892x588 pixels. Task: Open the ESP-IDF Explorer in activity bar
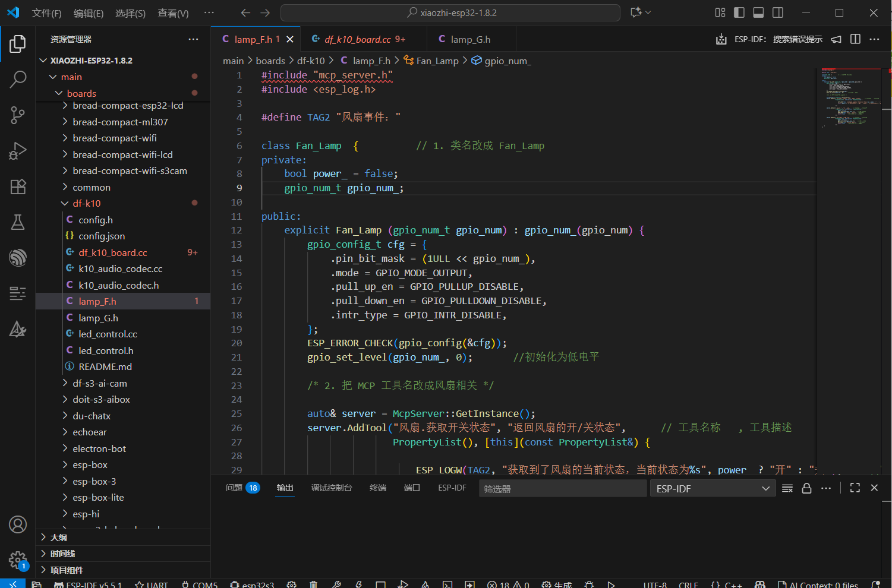18,257
